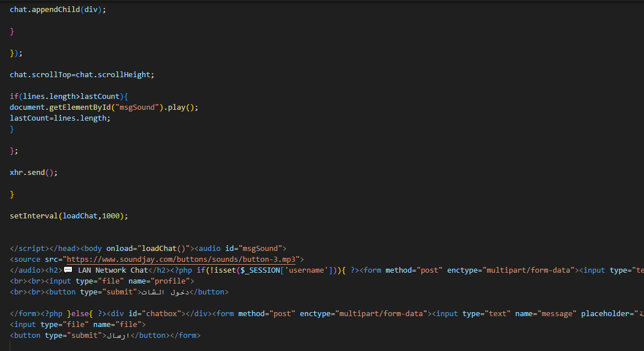Click the name="message" attribute
644x351 pixels.
(546, 314)
